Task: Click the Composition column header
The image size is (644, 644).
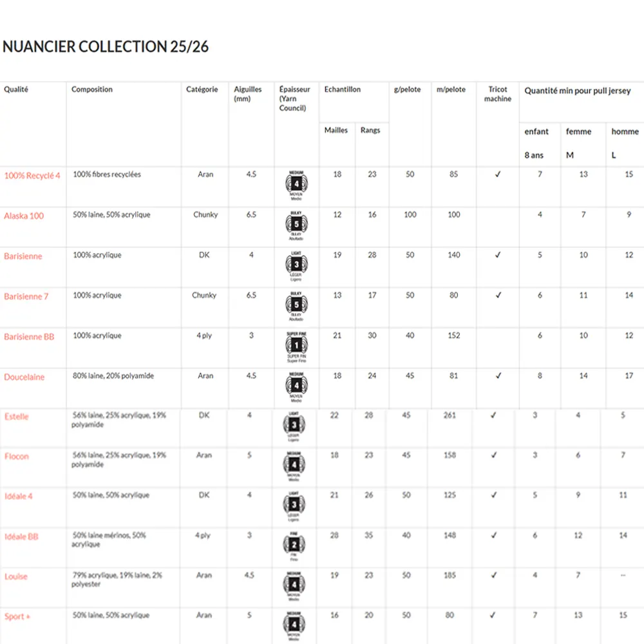Action: click(92, 89)
